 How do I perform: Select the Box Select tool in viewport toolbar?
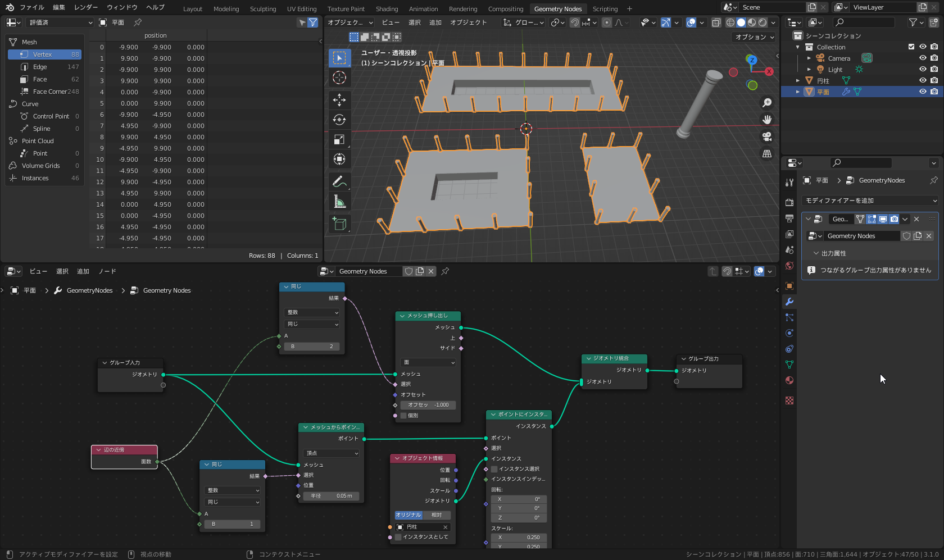pyautogui.click(x=339, y=58)
